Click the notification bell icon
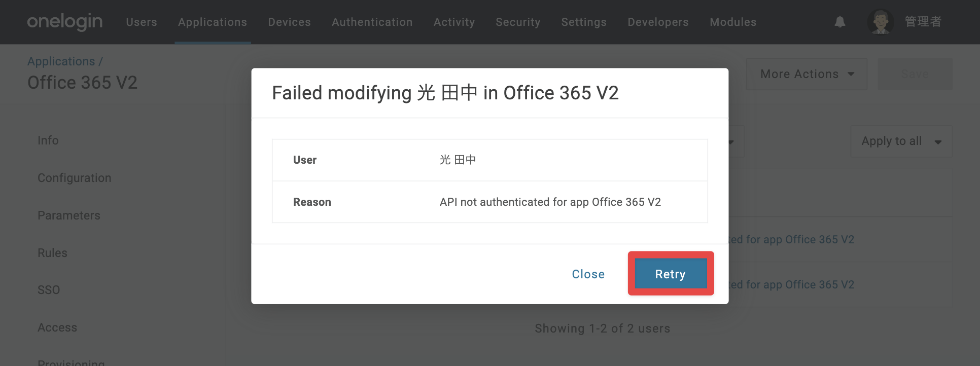 pos(840,22)
